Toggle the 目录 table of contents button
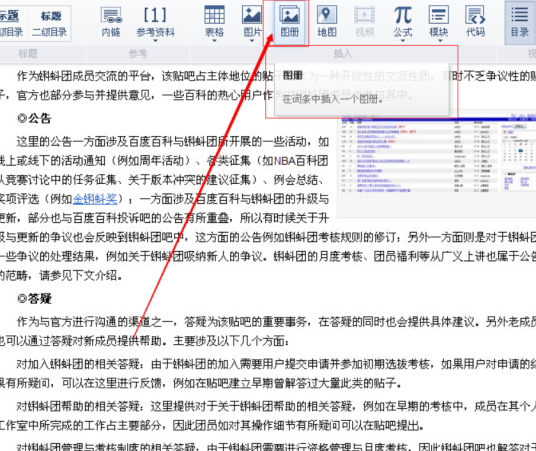The height and width of the screenshot is (451, 536). (x=520, y=22)
